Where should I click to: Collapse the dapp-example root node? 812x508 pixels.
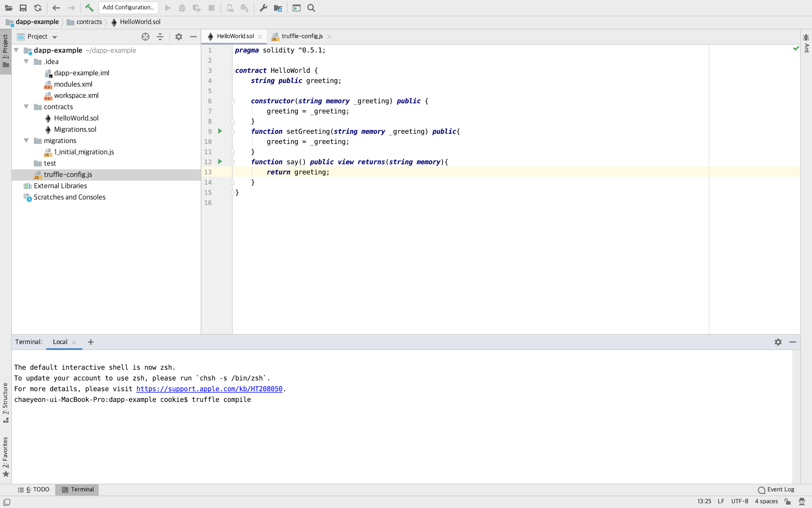pos(16,51)
